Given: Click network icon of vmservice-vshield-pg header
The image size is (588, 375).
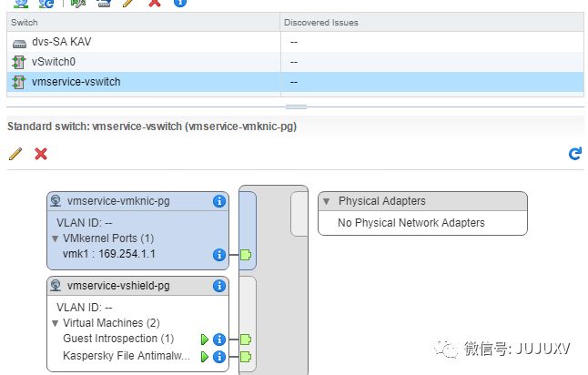Looking at the screenshot, I should [56, 286].
